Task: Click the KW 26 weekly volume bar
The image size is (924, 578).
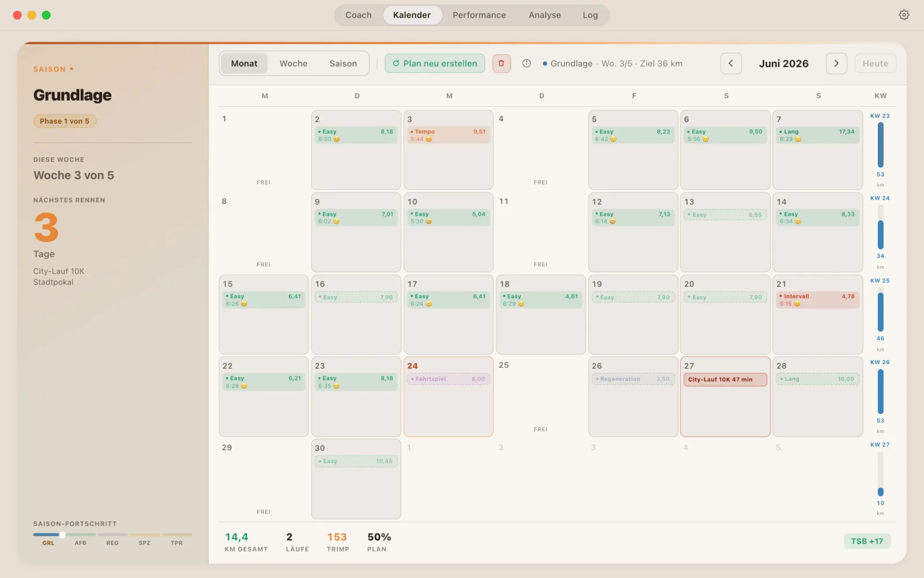Action: pyautogui.click(x=880, y=391)
